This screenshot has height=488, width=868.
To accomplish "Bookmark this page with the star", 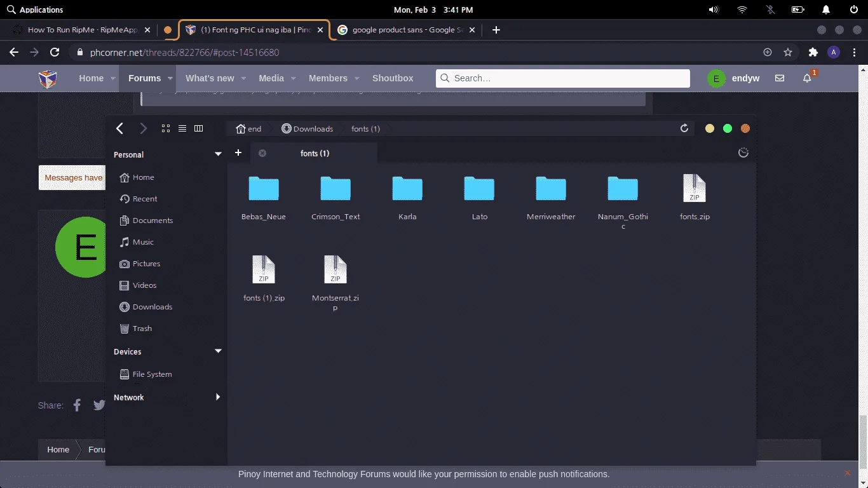I will pyautogui.click(x=788, y=53).
